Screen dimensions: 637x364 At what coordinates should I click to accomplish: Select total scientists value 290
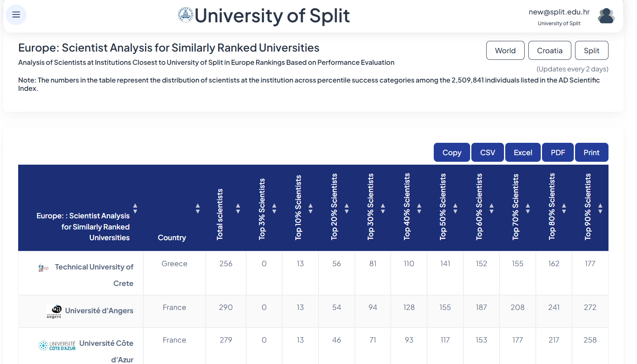[x=226, y=307]
